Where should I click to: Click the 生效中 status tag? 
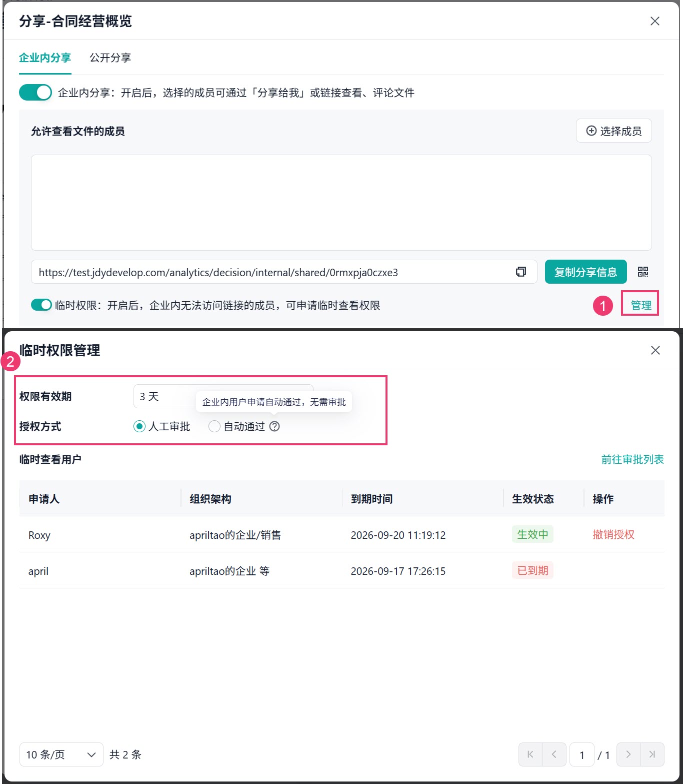tap(532, 534)
